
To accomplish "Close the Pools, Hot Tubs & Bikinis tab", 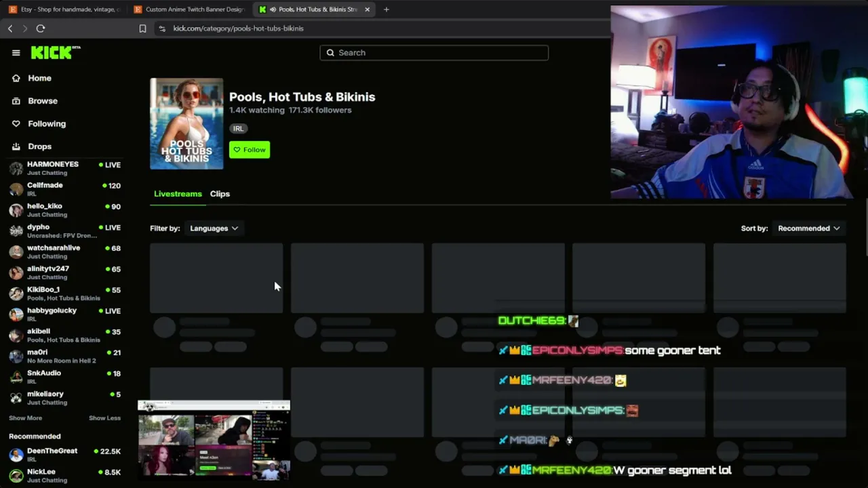I will [368, 9].
